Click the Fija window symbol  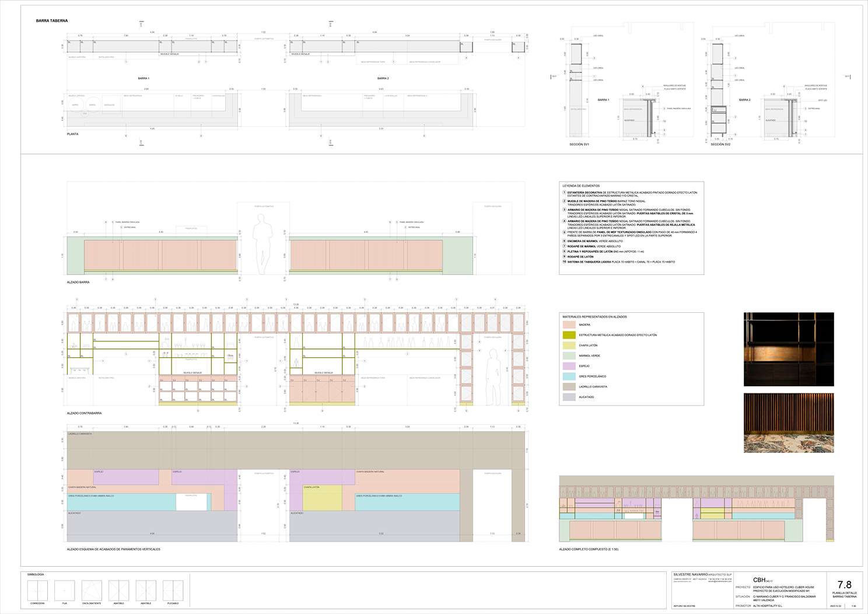coord(64,591)
